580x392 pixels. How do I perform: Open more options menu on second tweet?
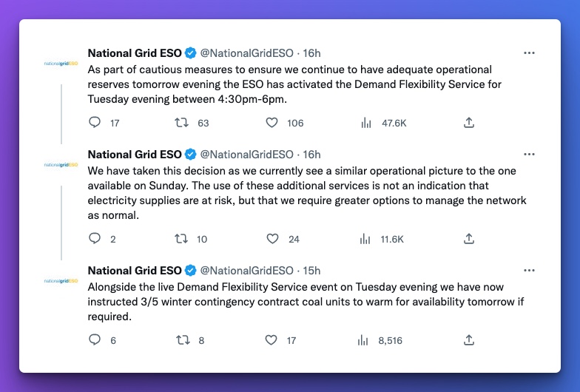tap(529, 154)
